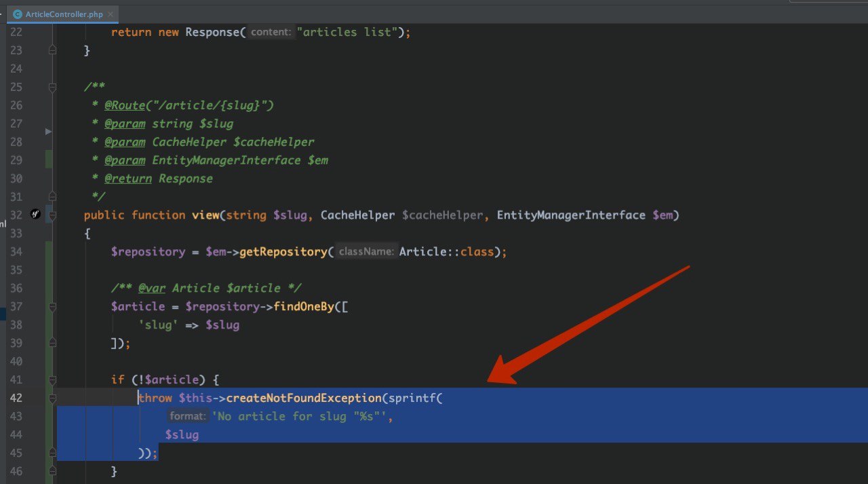Viewport: 868px width, 484px height.
Task: Click the fold end marker at line 45
Action: pyautogui.click(x=52, y=453)
